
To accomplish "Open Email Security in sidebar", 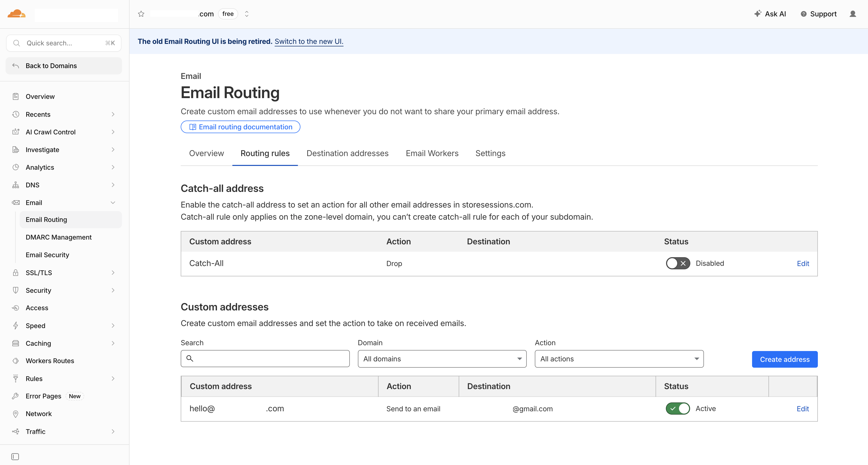I will pos(70,255).
